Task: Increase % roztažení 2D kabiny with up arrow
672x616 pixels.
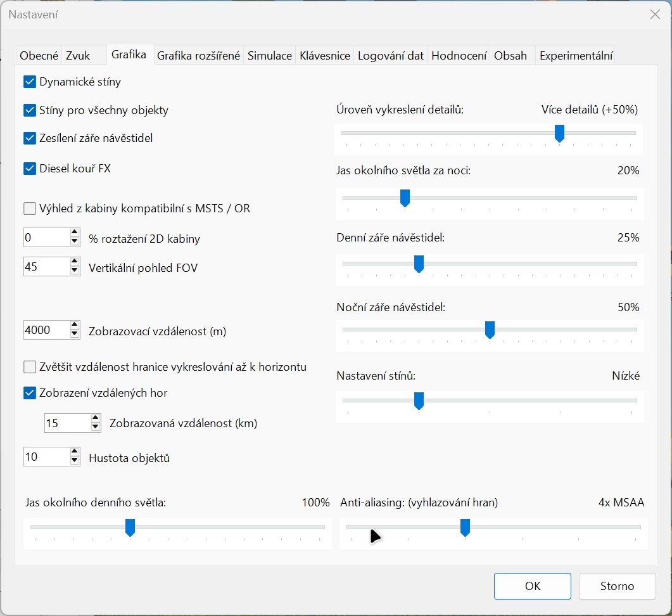Action: [x=75, y=233]
